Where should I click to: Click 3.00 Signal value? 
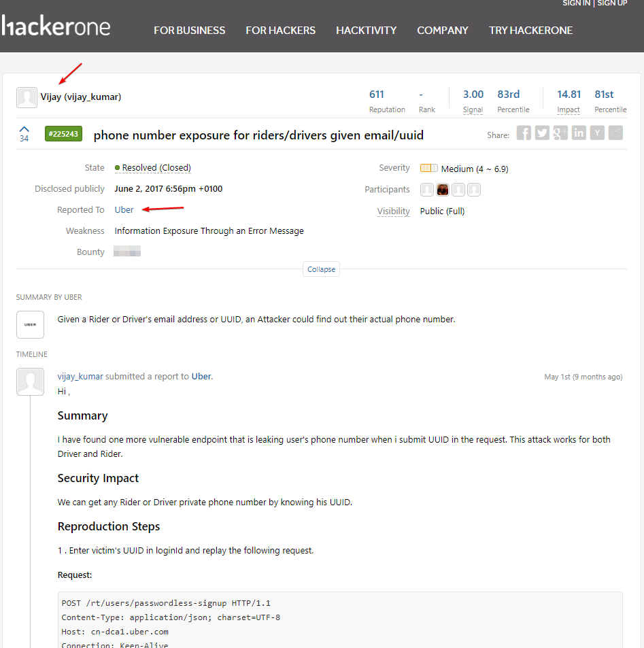pyautogui.click(x=473, y=95)
